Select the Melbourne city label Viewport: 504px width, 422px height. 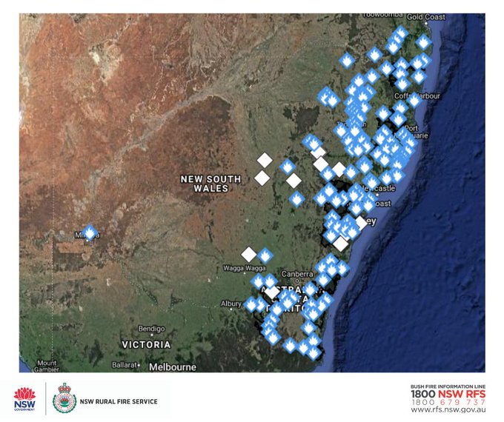tap(173, 367)
